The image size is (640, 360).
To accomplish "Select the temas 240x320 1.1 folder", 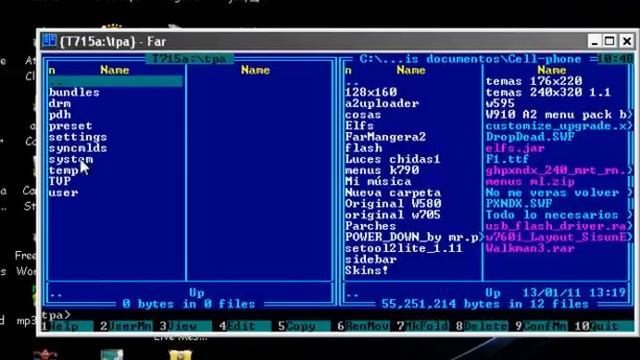I will pyautogui.click(x=548, y=93).
